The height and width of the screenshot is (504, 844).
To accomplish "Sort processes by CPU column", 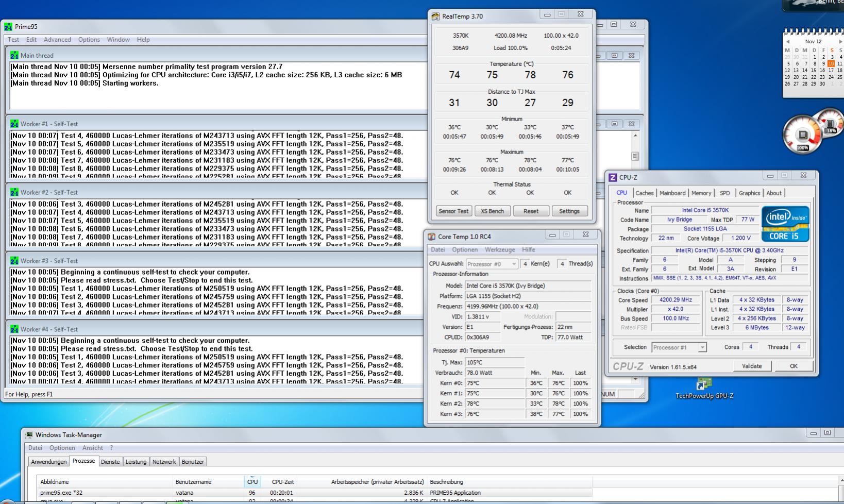I will tap(252, 482).
